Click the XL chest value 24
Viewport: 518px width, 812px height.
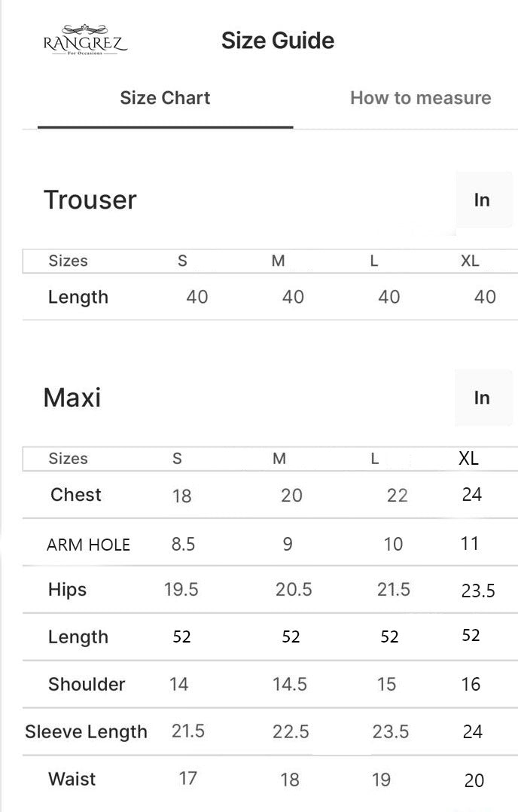(472, 495)
